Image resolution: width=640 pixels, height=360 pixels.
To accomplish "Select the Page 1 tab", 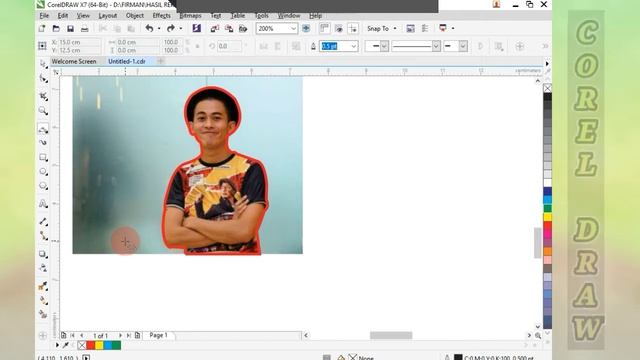I will pos(158,335).
